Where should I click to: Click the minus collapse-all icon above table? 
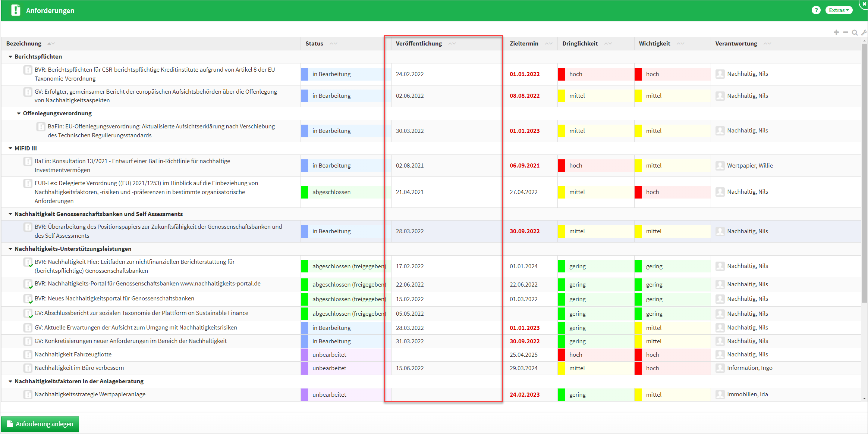click(x=846, y=32)
